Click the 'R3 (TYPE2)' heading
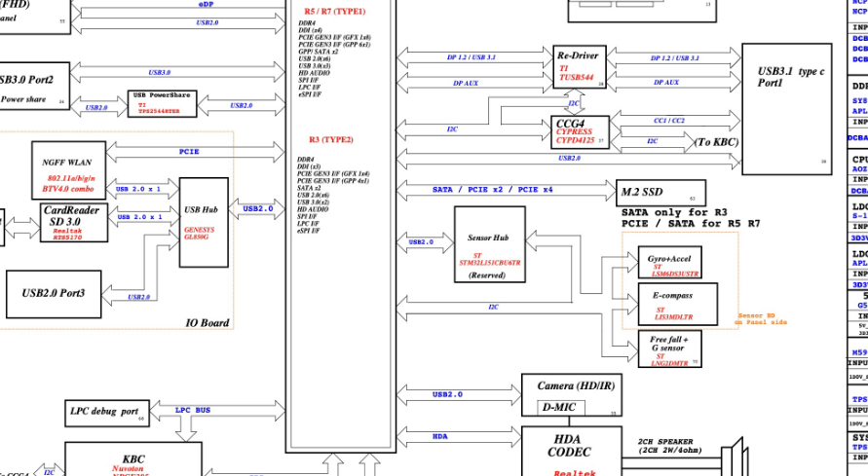Viewport: 868px width, 476px height. click(331, 140)
